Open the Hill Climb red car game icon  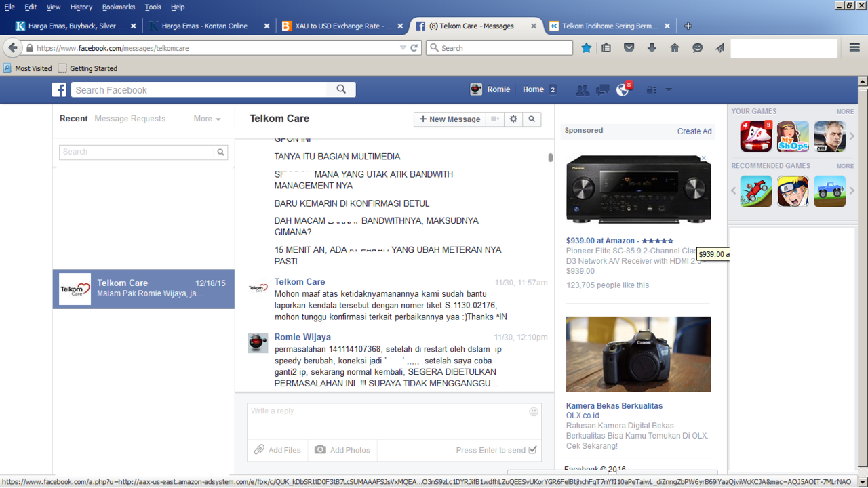(756, 191)
